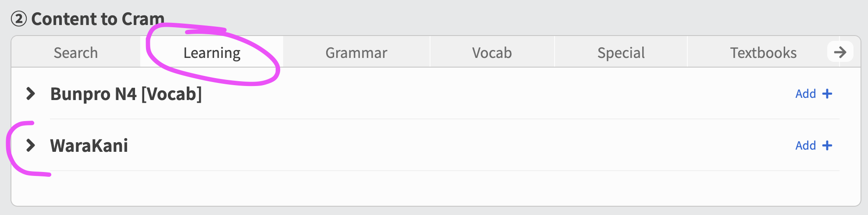Click empty space below the WaraKani row
Screen dimensions: 868x215
coord(434,189)
